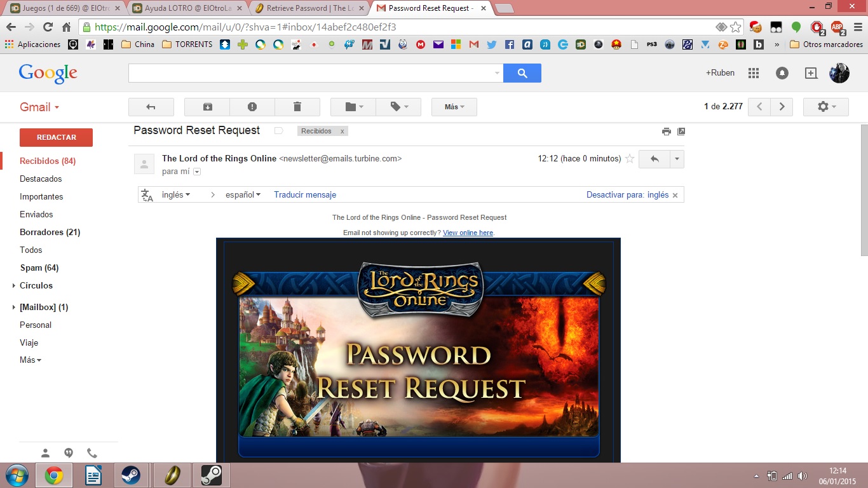Open the Borradores (21) folder
Image resolution: width=868 pixels, height=488 pixels.
[50, 233]
